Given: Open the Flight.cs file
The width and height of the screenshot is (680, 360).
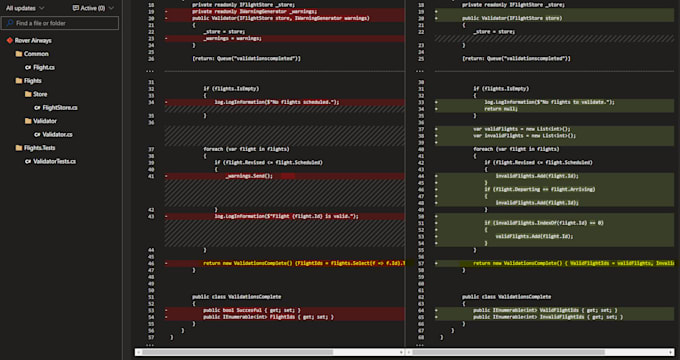Looking at the screenshot, I should 44,67.
